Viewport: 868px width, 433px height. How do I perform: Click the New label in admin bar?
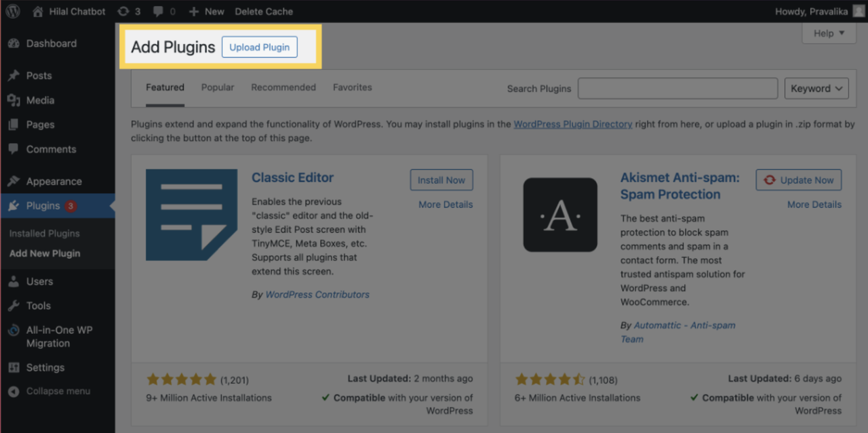pyautogui.click(x=214, y=12)
